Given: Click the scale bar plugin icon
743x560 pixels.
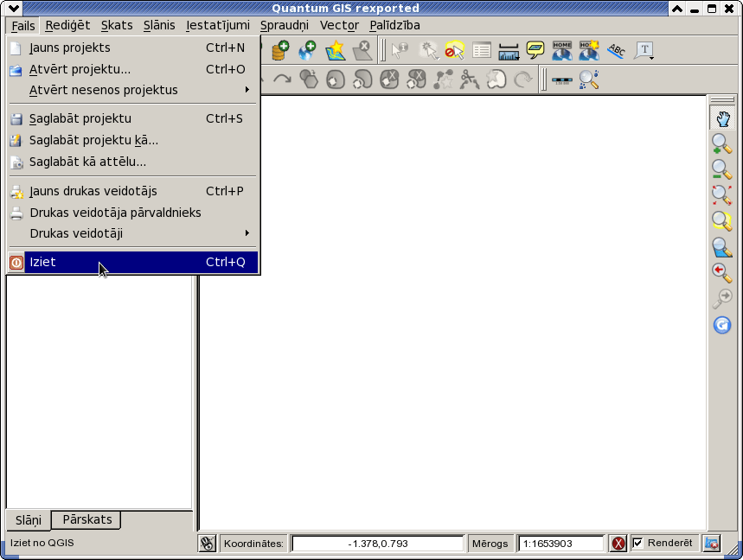Looking at the screenshot, I should click(x=562, y=80).
